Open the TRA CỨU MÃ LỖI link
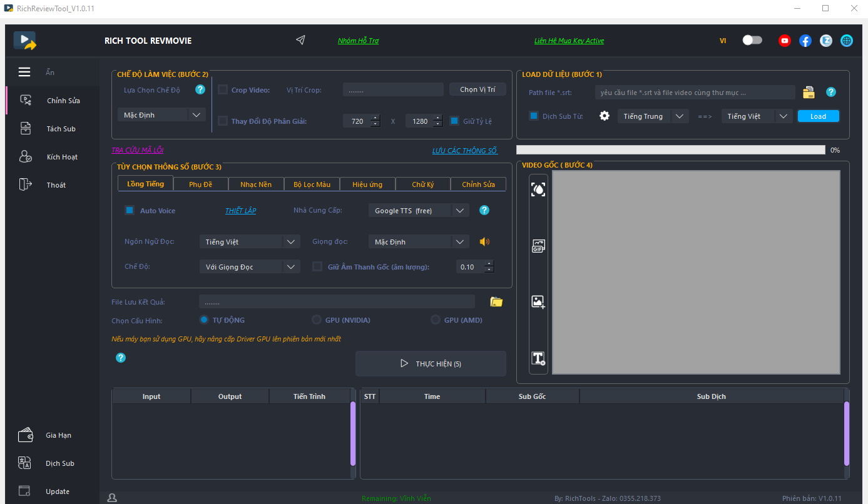Viewport: 868px width, 504px height. coord(137,150)
